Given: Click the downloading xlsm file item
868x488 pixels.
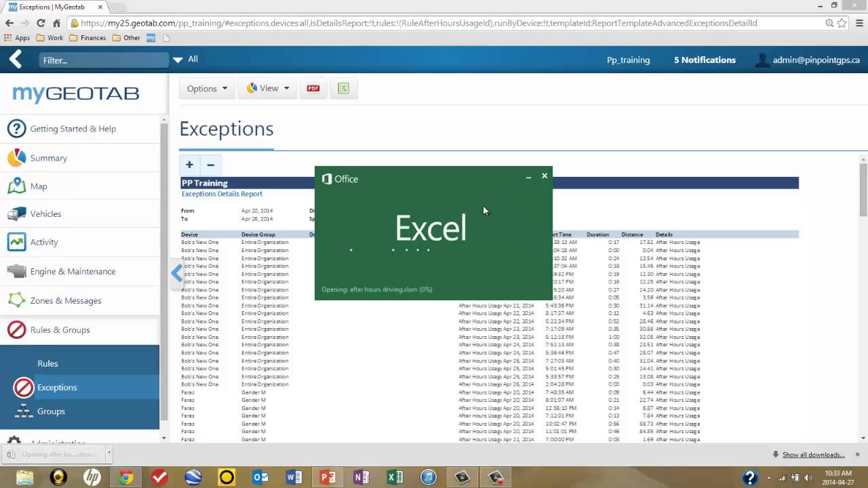Looking at the screenshot, I should pos(54,454).
